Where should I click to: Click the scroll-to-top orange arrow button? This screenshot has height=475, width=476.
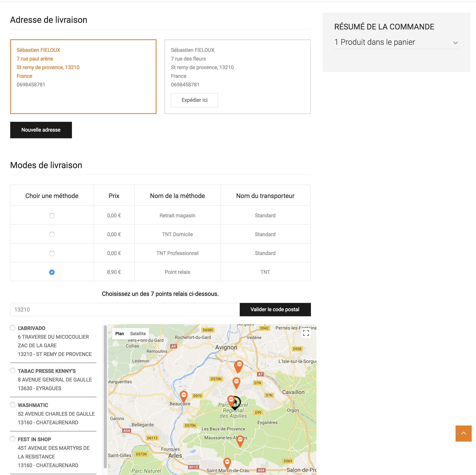[463, 433]
